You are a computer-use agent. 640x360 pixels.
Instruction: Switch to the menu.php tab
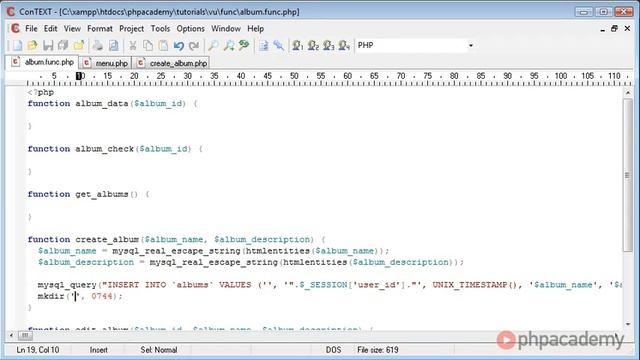(x=106, y=63)
